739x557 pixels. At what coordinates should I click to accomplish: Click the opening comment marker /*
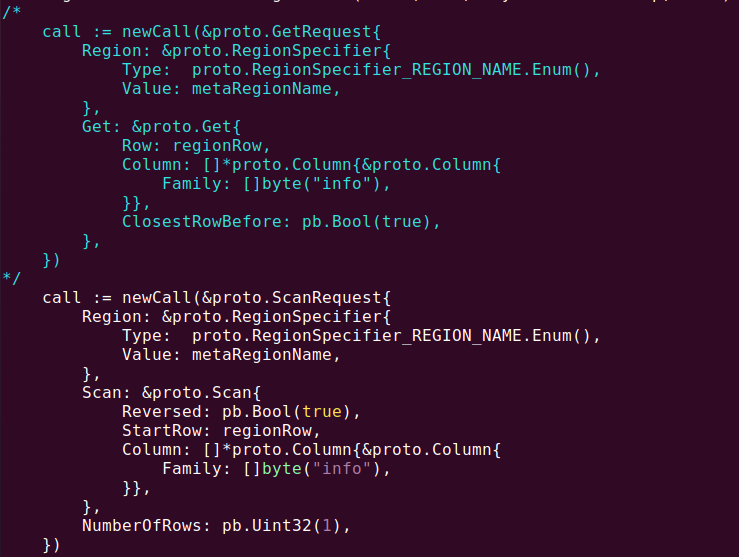(x=11, y=12)
